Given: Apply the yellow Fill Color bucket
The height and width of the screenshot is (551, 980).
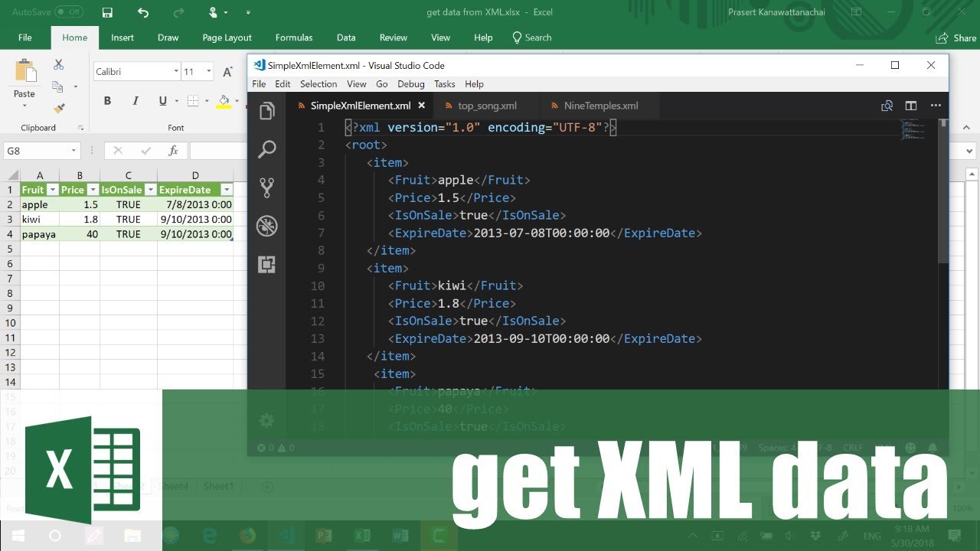Looking at the screenshot, I should point(224,101).
